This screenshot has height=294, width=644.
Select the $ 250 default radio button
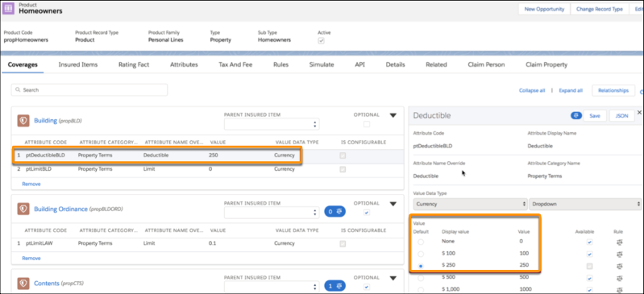point(421,266)
